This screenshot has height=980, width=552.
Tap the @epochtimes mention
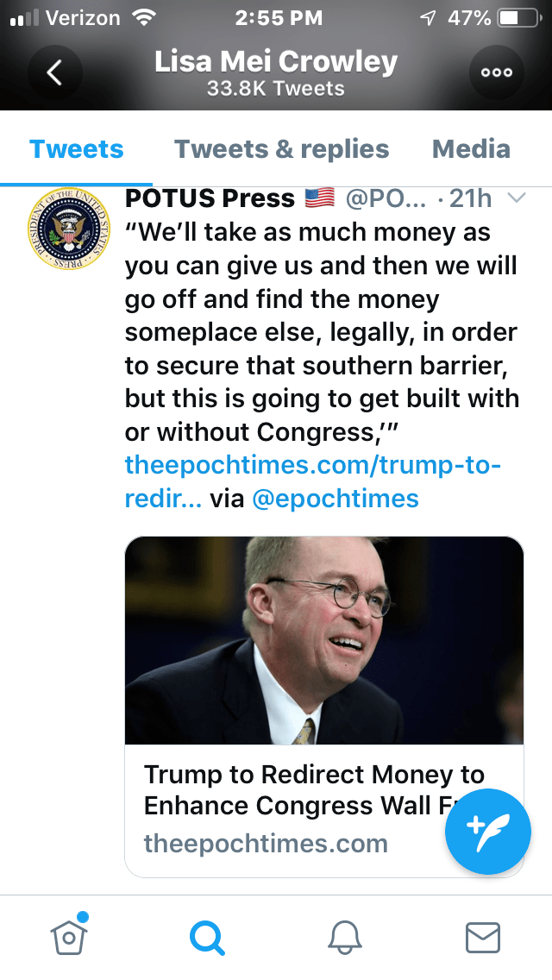[335, 499]
